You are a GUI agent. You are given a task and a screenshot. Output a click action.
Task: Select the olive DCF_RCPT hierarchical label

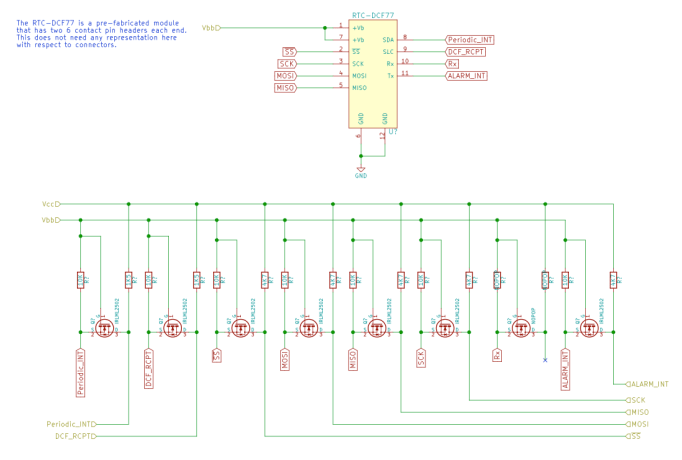[76, 436]
